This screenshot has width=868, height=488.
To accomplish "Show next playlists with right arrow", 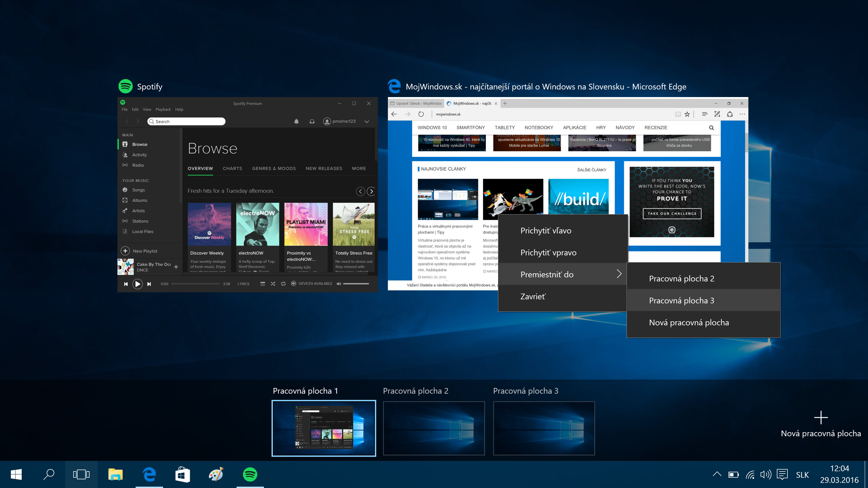I will pos(371,191).
